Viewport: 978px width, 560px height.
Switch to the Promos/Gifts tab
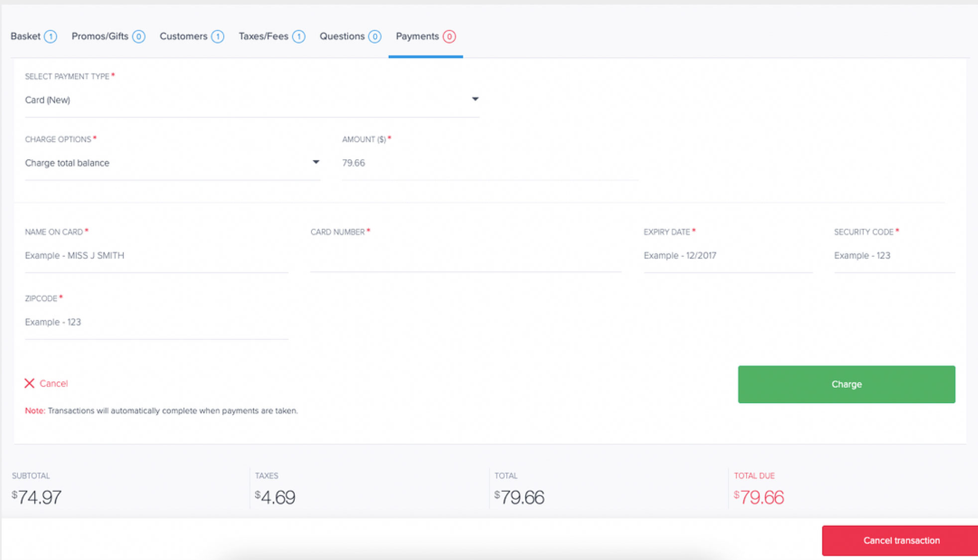[108, 36]
